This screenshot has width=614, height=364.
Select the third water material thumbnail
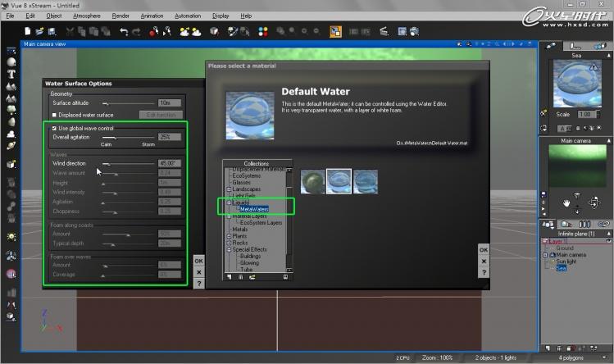pyautogui.click(x=366, y=181)
